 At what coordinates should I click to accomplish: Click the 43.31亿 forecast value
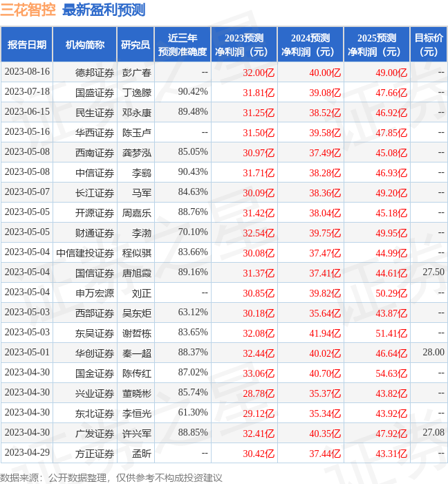(x=391, y=454)
